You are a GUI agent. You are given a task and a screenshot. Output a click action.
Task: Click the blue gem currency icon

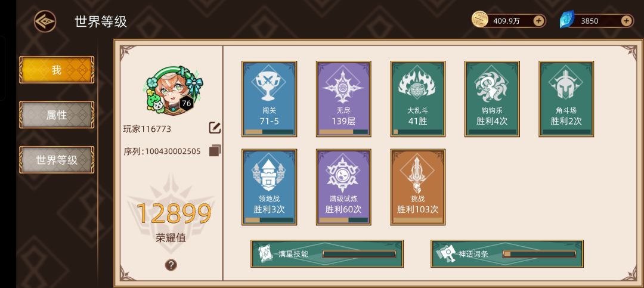coord(567,20)
